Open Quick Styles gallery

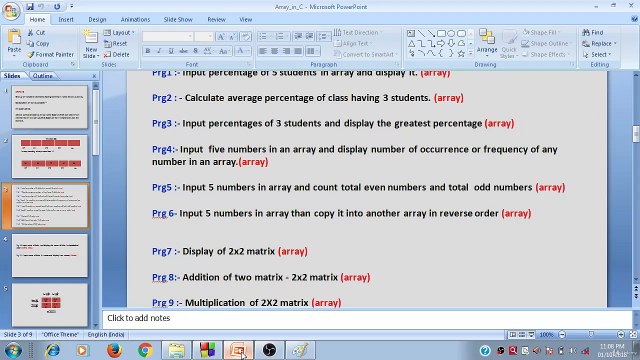pyautogui.click(x=509, y=44)
